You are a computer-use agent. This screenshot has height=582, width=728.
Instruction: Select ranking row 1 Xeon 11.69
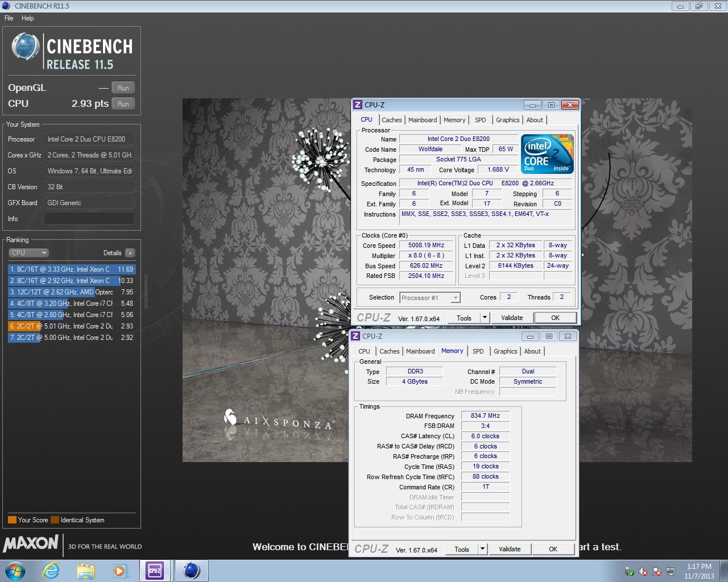point(72,269)
